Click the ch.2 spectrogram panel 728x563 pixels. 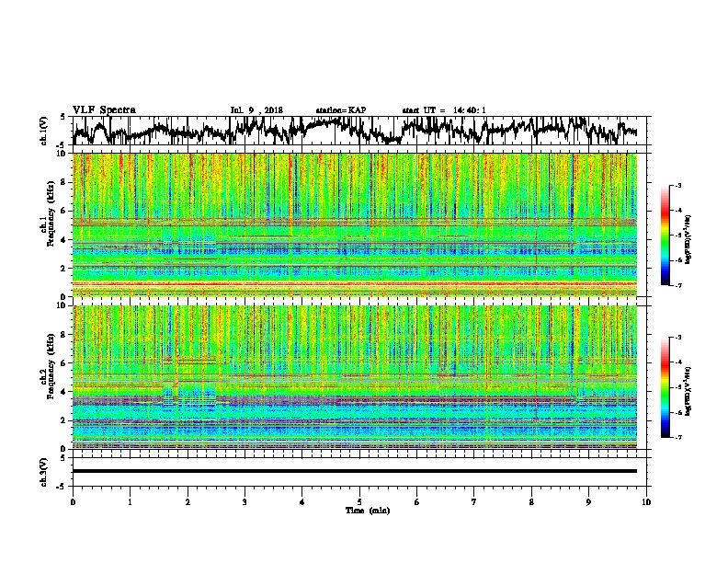coord(355,377)
